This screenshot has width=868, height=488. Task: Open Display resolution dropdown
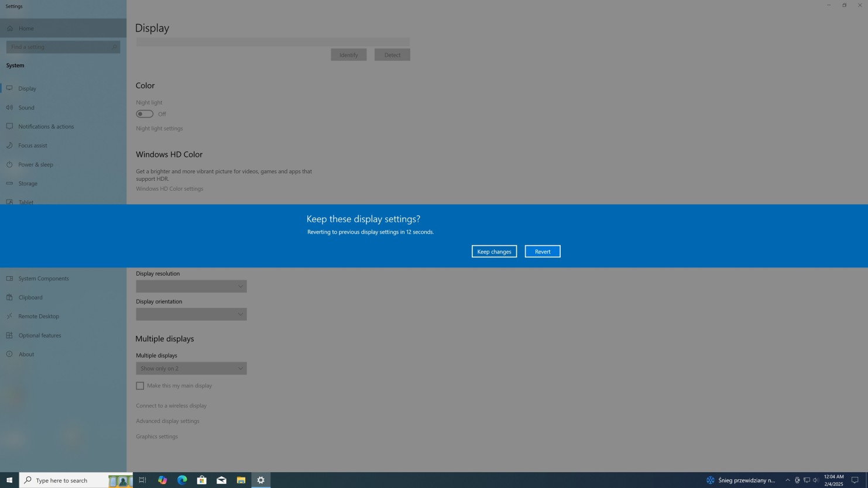pyautogui.click(x=191, y=286)
